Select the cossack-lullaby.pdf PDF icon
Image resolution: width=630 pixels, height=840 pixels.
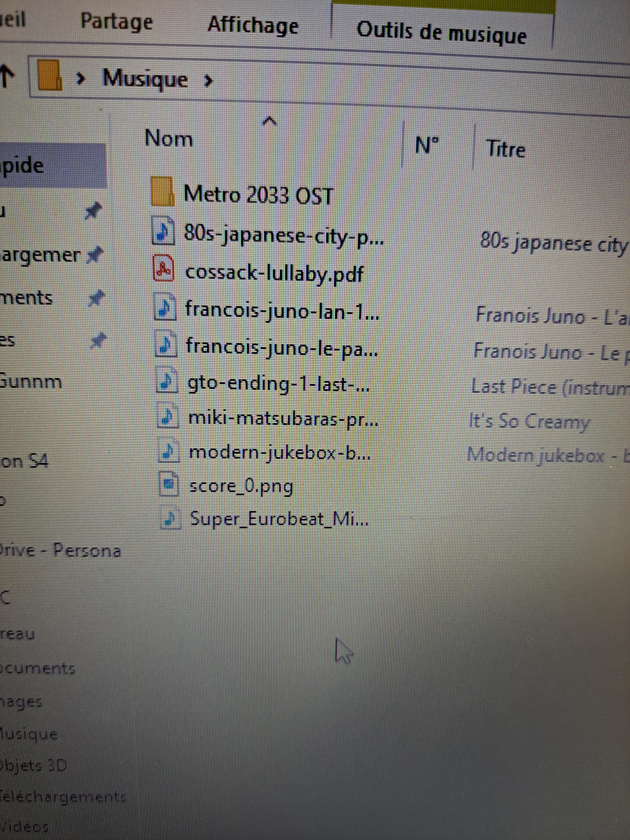tap(164, 268)
